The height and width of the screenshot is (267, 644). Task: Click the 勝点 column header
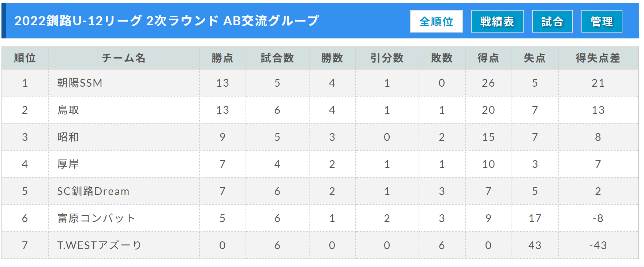pos(222,58)
